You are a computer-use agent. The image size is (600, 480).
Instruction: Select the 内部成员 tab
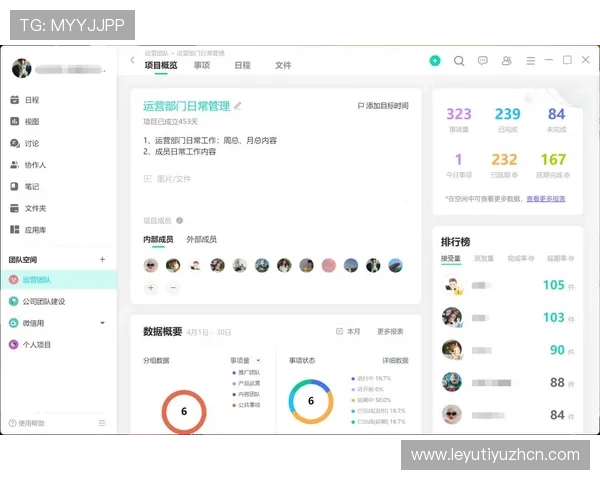[158, 240]
